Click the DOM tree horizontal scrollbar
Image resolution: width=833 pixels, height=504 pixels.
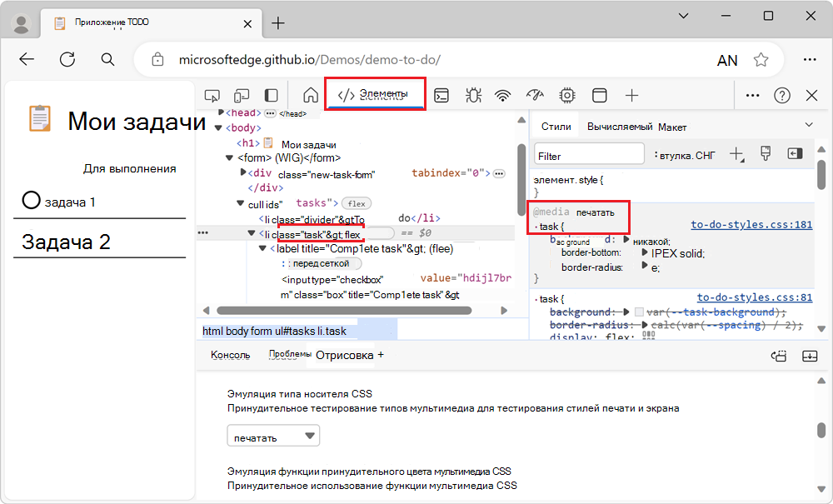(x=344, y=310)
